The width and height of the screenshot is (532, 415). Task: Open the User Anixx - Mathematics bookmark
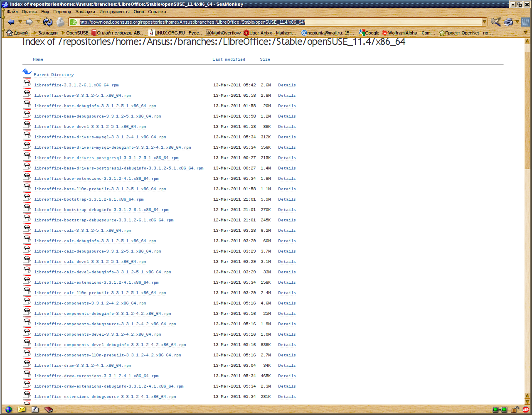coord(270,33)
